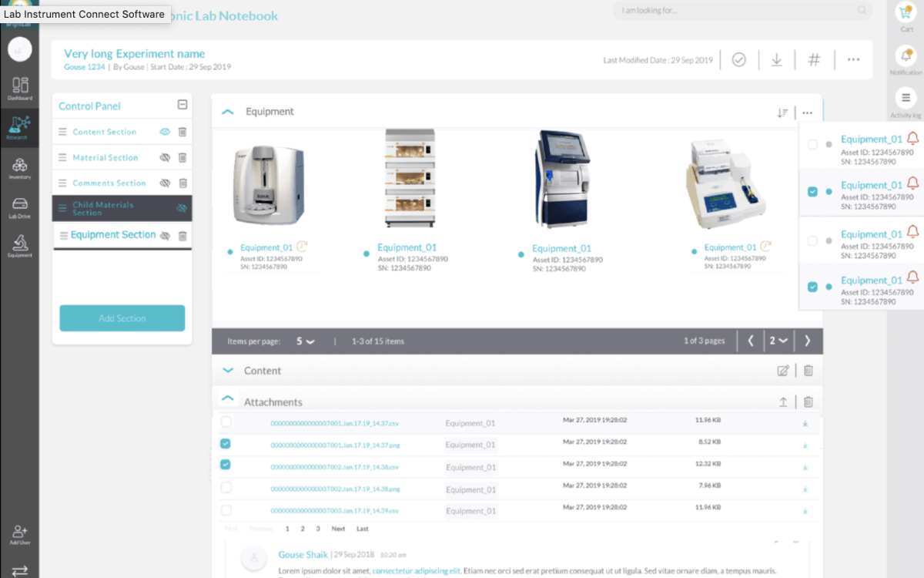Open Inventory in the left sidebar
Screen dimensions: 924x578
coord(20,169)
